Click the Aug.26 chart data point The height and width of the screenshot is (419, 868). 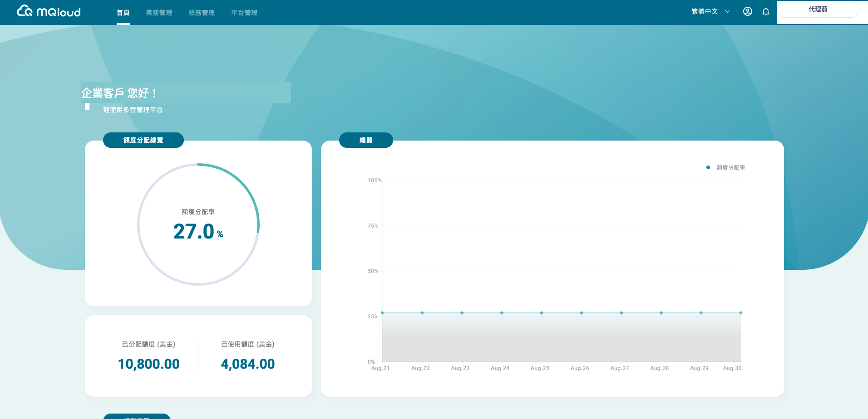click(x=582, y=313)
